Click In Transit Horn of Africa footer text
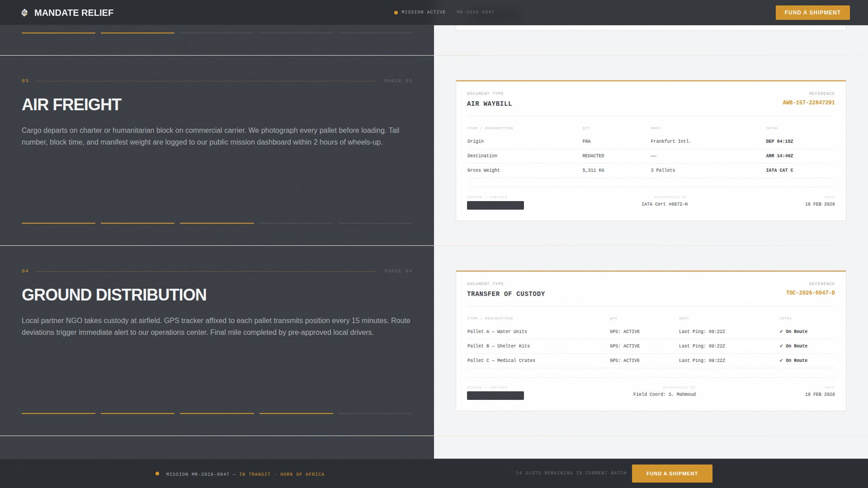 (x=282, y=474)
